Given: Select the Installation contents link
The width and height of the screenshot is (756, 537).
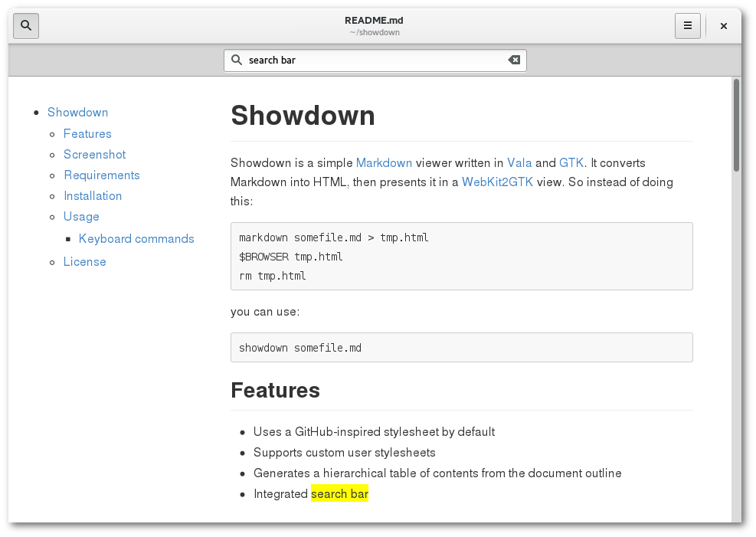Looking at the screenshot, I should [x=93, y=195].
